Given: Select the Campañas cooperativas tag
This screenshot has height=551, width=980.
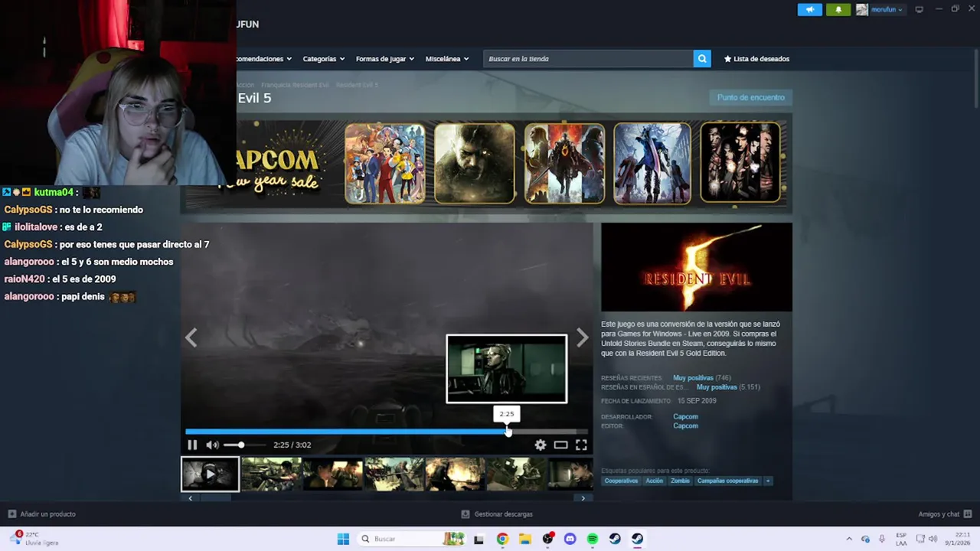Looking at the screenshot, I should (727, 481).
